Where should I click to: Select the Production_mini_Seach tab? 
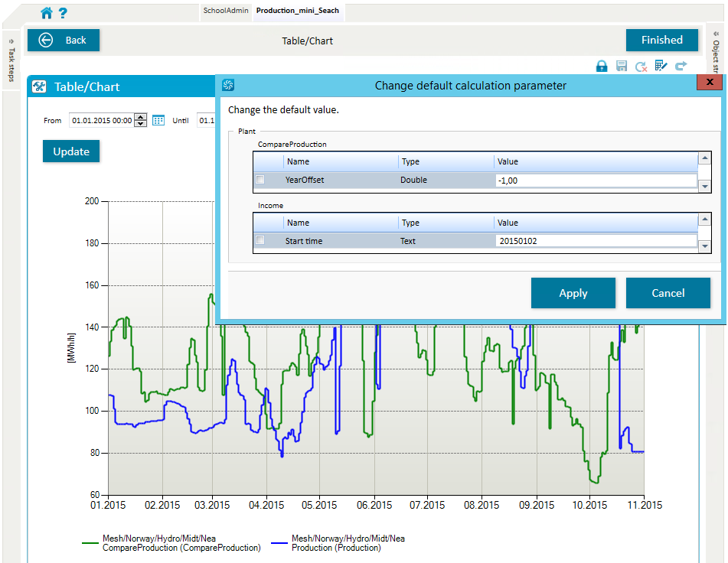(x=297, y=11)
